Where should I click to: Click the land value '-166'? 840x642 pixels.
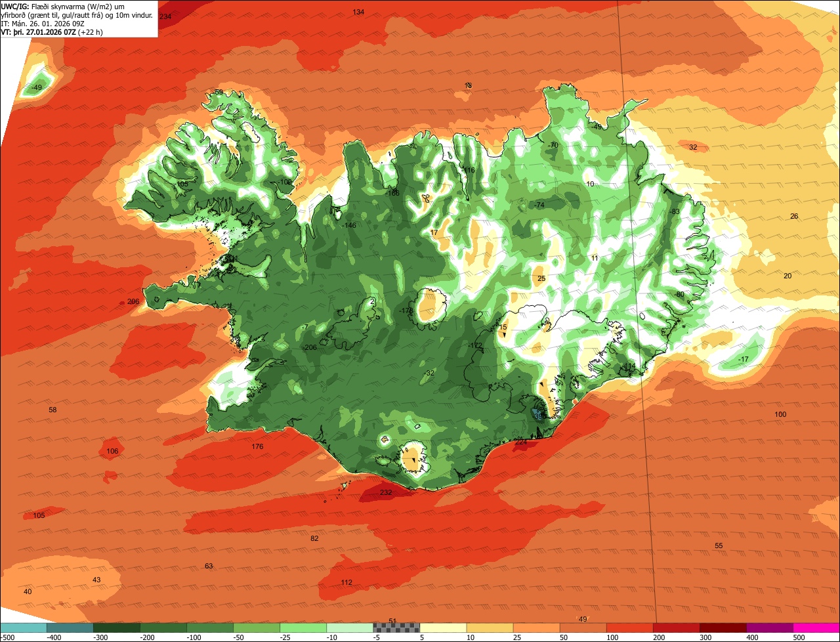392,194
